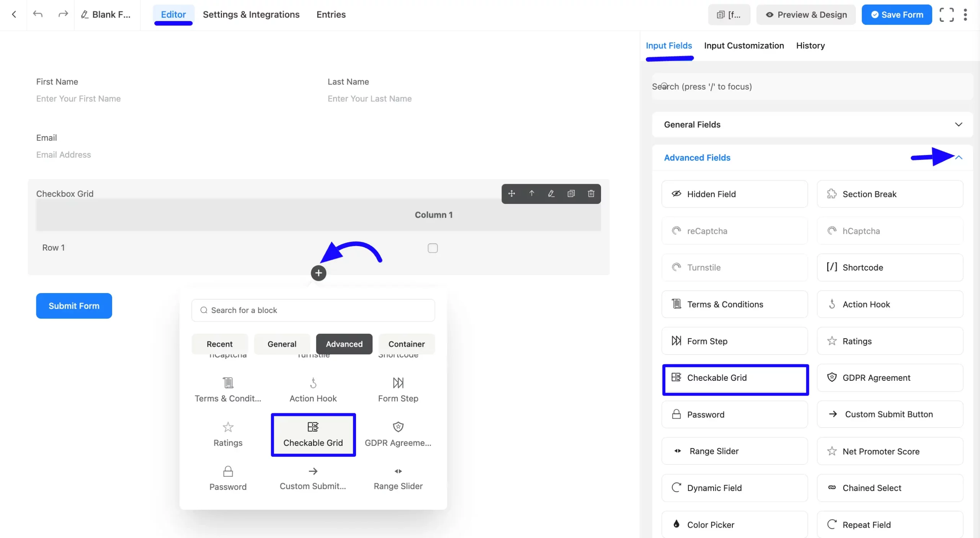980x538 pixels.
Task: Go back with the left chevron
Action: pyautogui.click(x=14, y=15)
